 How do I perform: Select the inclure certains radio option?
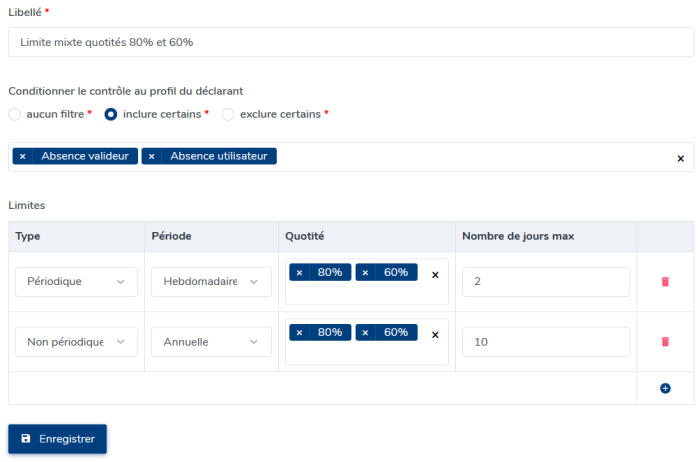click(x=111, y=114)
